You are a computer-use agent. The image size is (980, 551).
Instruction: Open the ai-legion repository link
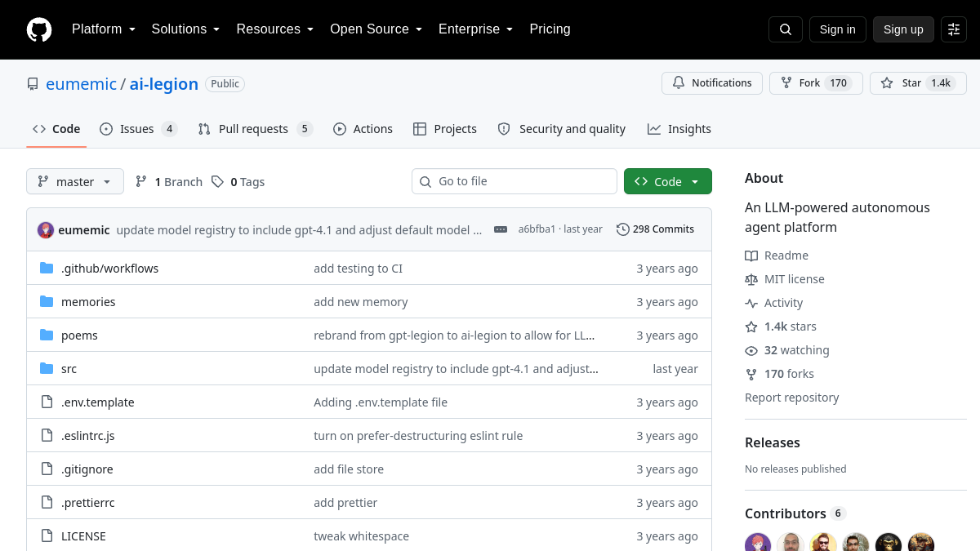click(x=164, y=84)
